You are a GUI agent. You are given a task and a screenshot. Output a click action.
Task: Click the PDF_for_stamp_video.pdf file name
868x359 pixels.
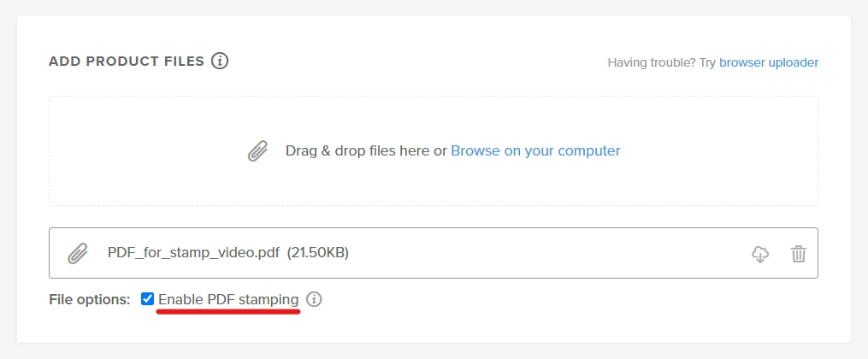click(x=194, y=253)
